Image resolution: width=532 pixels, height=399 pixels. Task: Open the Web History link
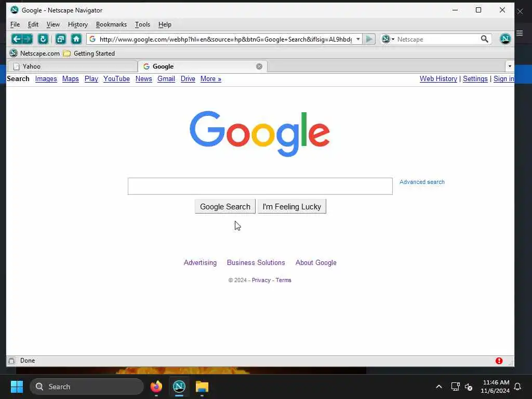[438, 79]
